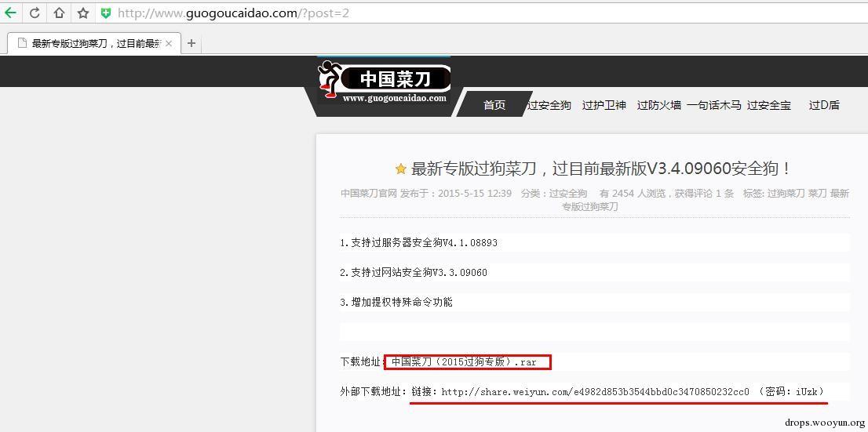The width and height of the screenshot is (868, 432).
Task: Open the article title 最新专版过狗菜刀
Action: click(x=602, y=169)
